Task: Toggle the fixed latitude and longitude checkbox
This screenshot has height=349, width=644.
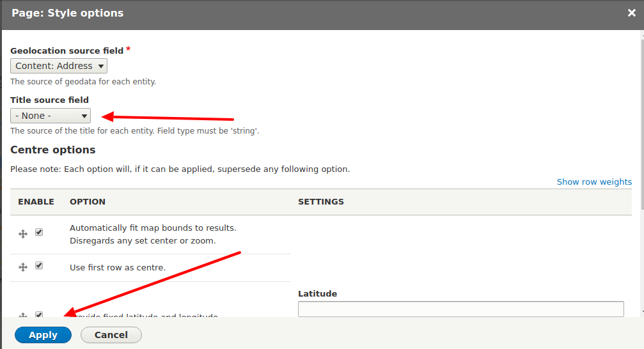Action: pyautogui.click(x=39, y=314)
